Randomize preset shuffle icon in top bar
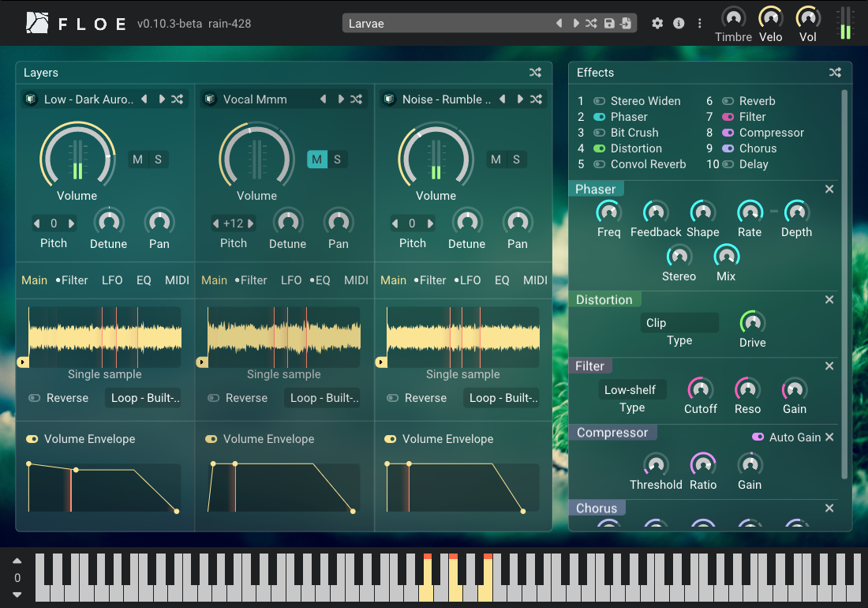Viewport: 868px width, 608px height. [x=591, y=23]
